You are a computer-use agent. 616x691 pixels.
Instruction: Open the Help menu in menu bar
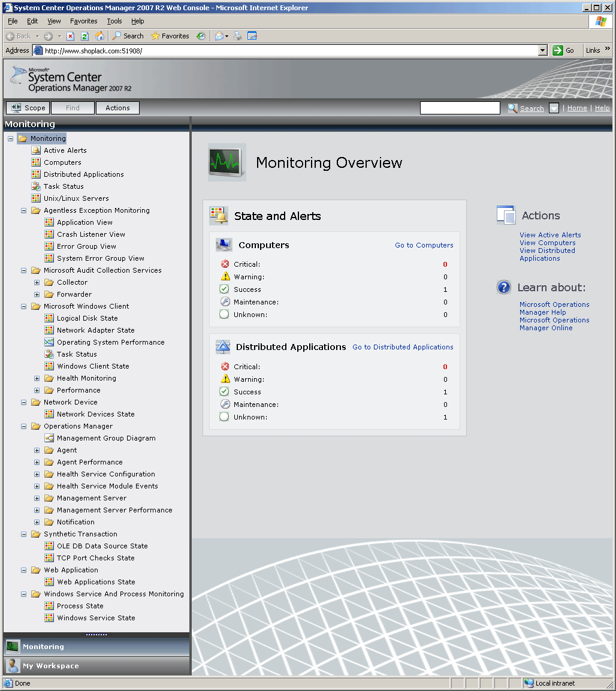137,21
